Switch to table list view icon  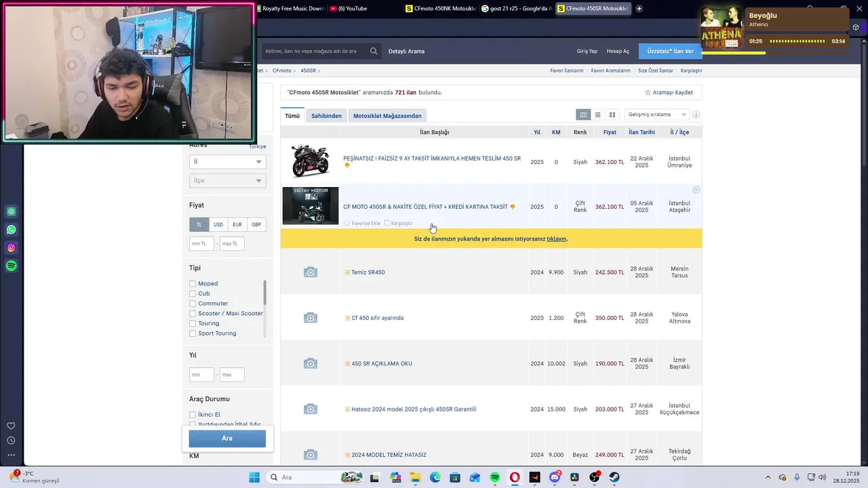[x=583, y=115]
